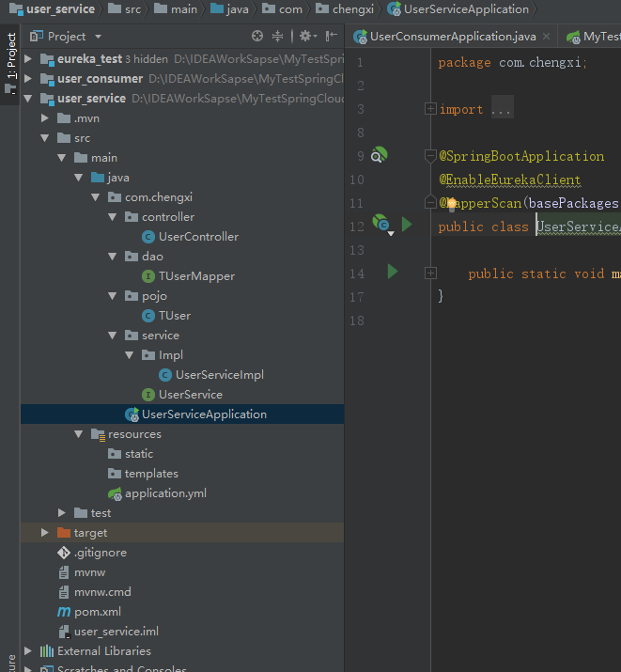Click the Spring bean gutter icon on line 9
Image resolution: width=621 pixels, height=672 pixels.
coord(379,155)
